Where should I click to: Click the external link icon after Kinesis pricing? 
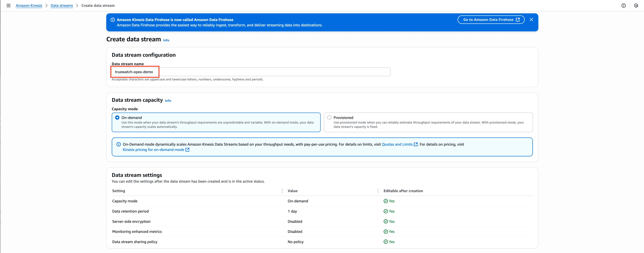pyautogui.click(x=187, y=150)
